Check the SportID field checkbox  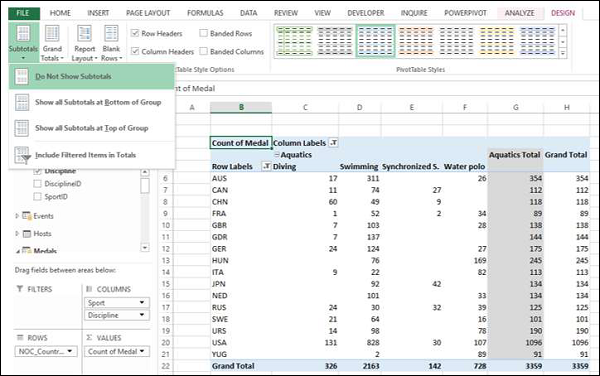tap(38, 197)
